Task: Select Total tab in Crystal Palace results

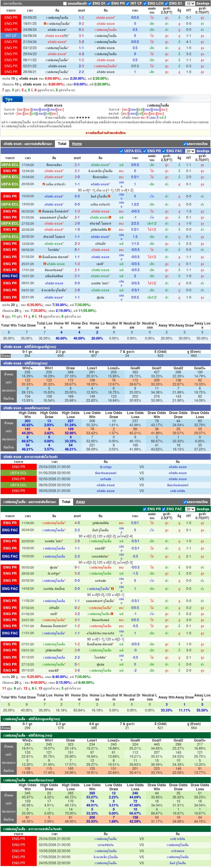Action: click(62, 144)
